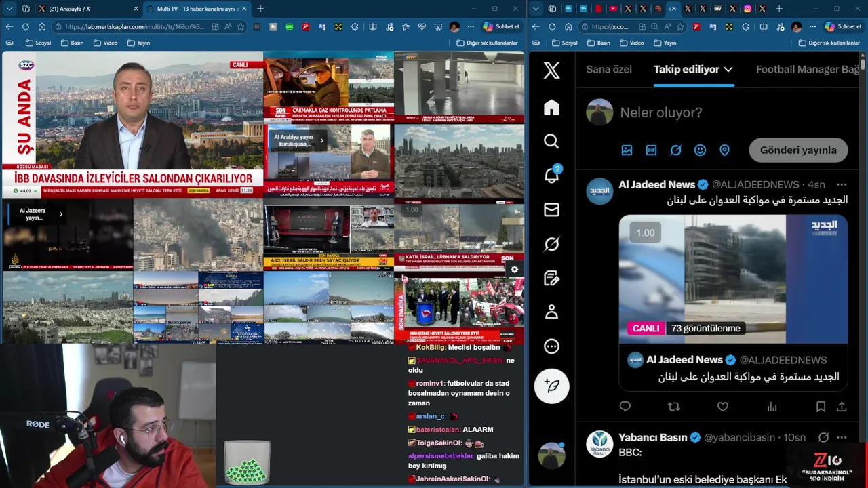Select the Sözcü TV main stream

(x=132, y=124)
